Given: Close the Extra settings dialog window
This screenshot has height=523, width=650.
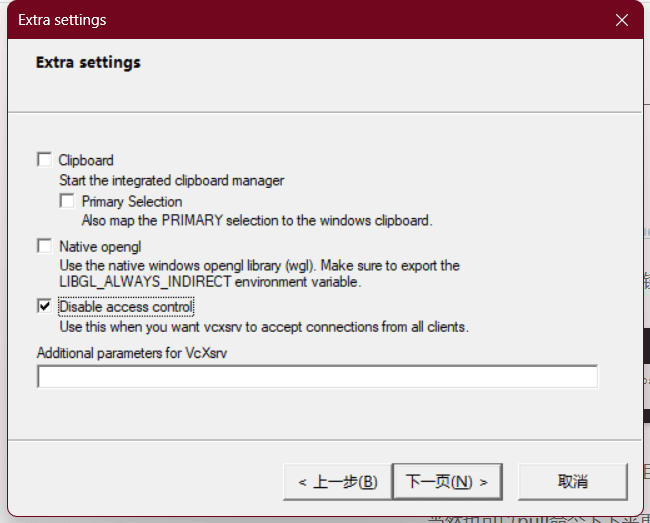Looking at the screenshot, I should (x=621, y=20).
